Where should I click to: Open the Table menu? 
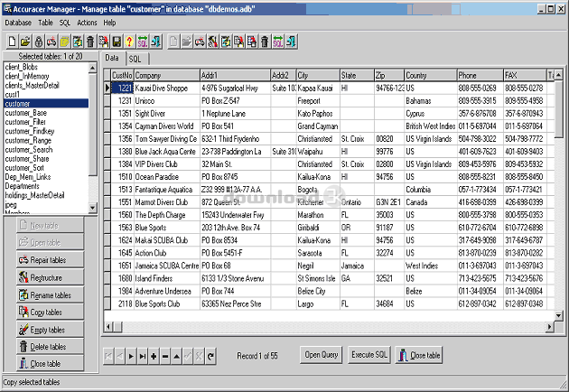[46, 23]
